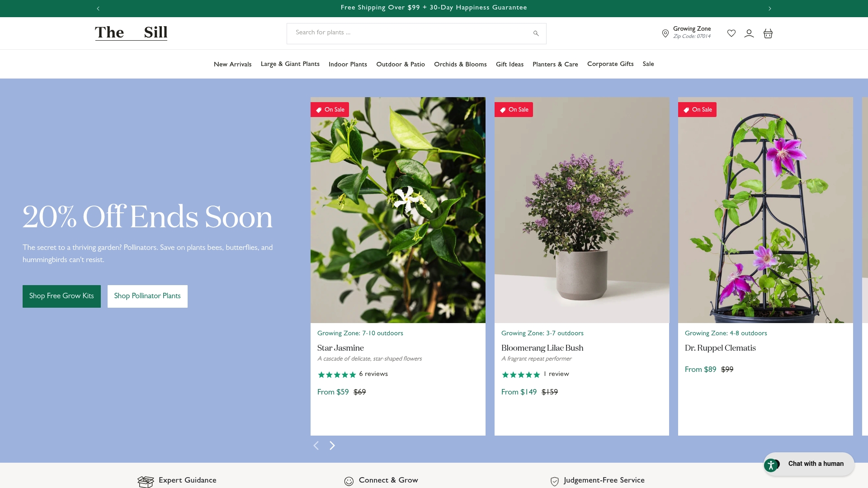Open the accessibility widget icon
Screen dimensions: 868x488
772,465
